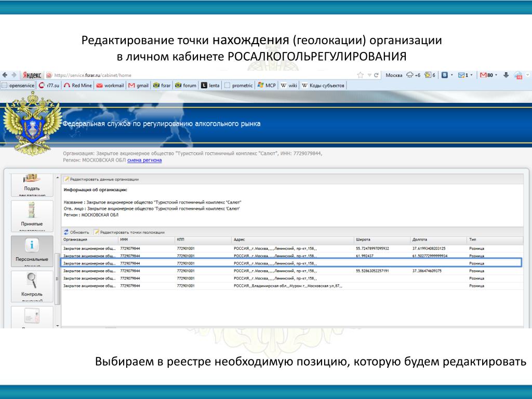Open the fsrar bookmark
This screenshot has height=399, width=532.
(162, 86)
